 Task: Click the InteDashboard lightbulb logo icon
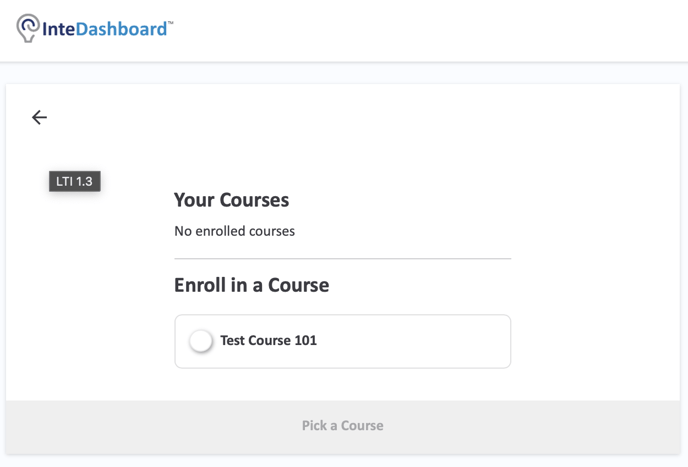click(28, 28)
